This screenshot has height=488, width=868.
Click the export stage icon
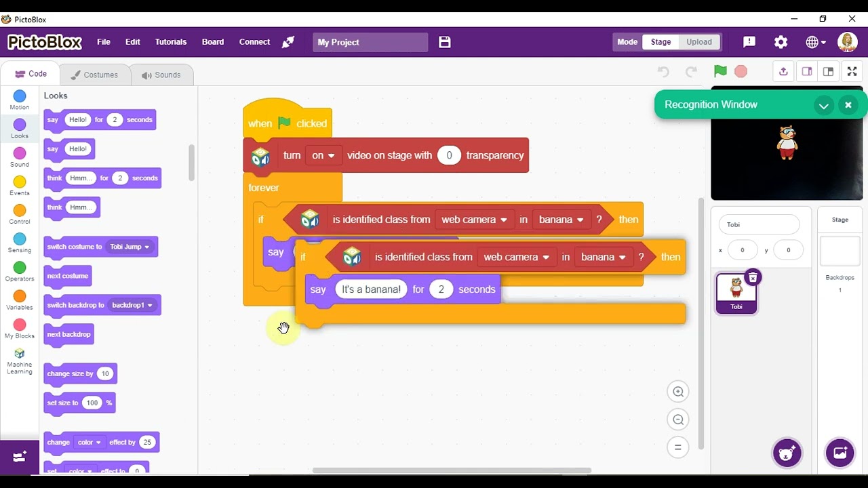[783, 72]
